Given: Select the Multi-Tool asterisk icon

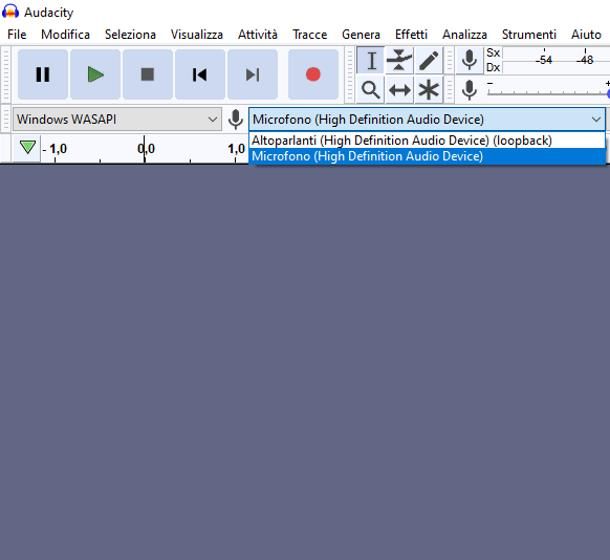Looking at the screenshot, I should pyautogui.click(x=428, y=90).
